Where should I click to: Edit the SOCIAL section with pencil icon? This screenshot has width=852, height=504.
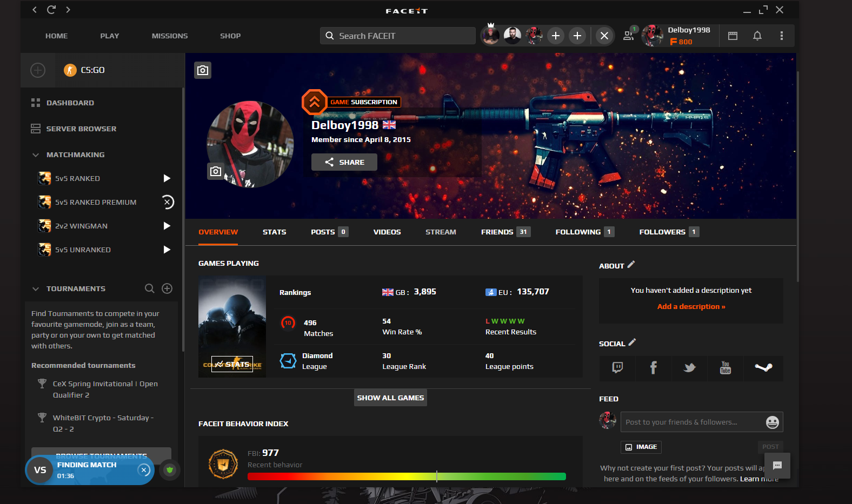632,342
